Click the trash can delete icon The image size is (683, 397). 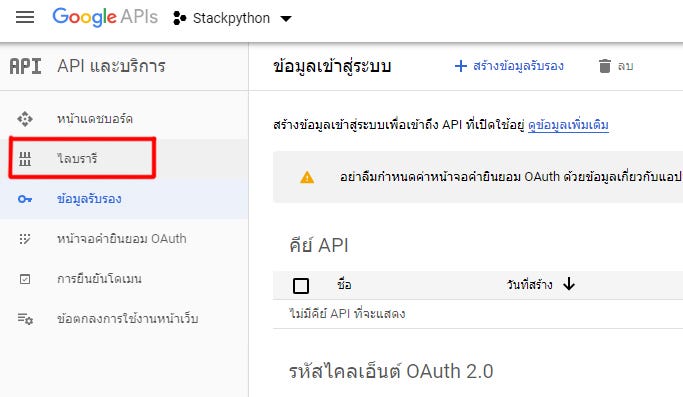[x=605, y=66]
